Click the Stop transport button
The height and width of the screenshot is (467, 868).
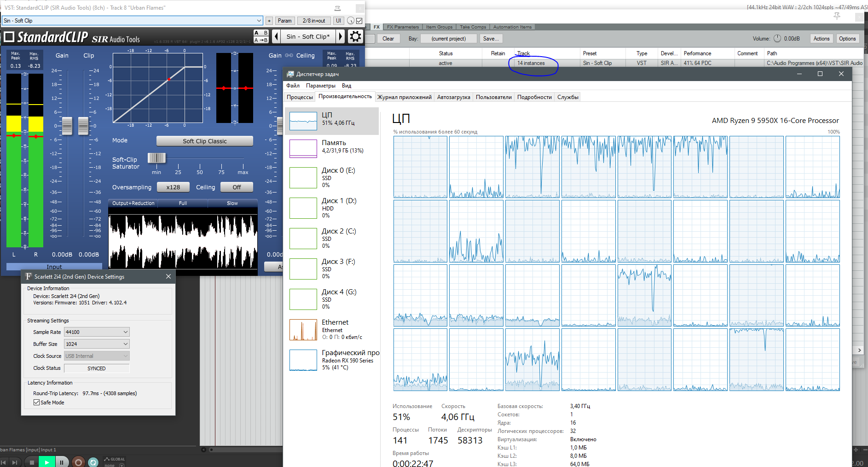coord(31,462)
